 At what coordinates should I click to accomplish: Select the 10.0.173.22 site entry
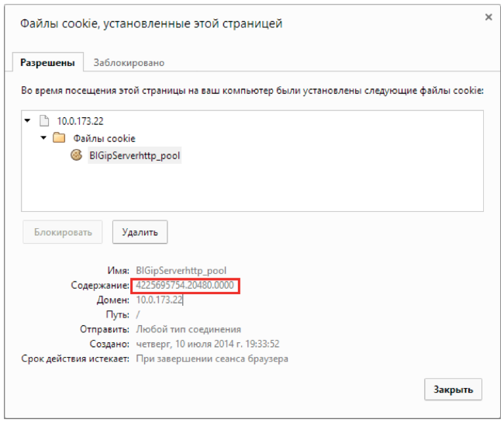[x=79, y=121]
